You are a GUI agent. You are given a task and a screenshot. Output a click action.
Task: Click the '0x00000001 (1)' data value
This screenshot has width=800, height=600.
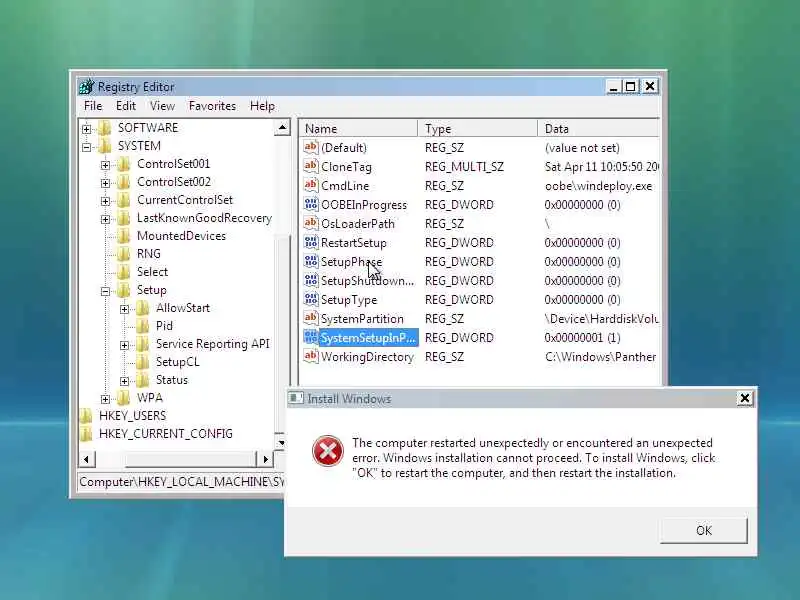click(582, 338)
